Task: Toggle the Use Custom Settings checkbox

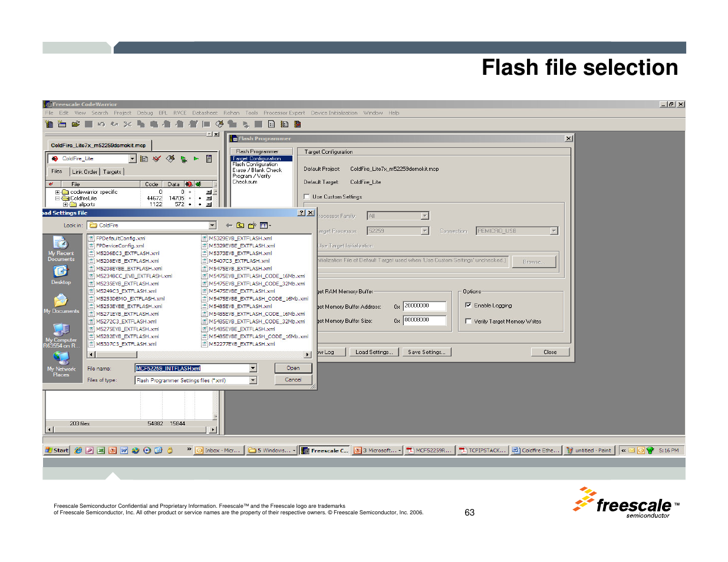Action: coord(307,197)
